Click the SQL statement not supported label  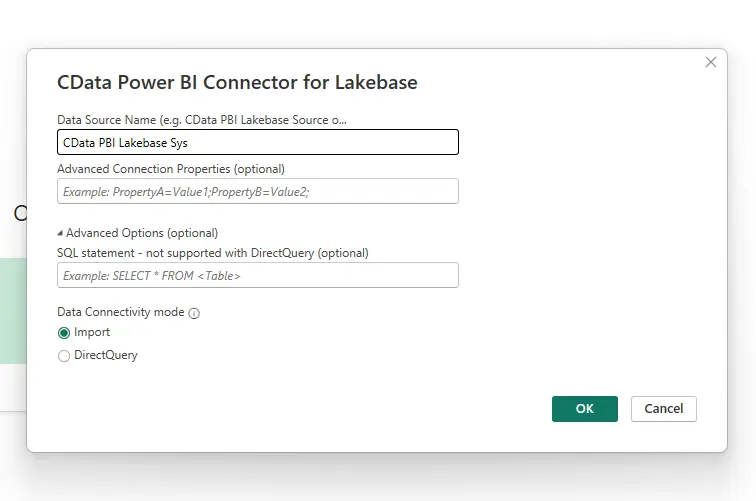tap(213, 252)
